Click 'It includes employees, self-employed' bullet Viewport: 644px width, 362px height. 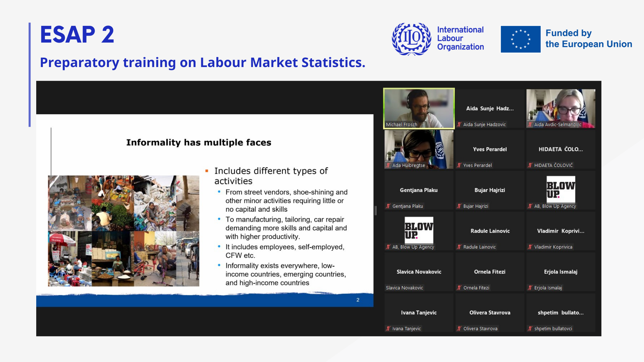pyautogui.click(x=285, y=251)
